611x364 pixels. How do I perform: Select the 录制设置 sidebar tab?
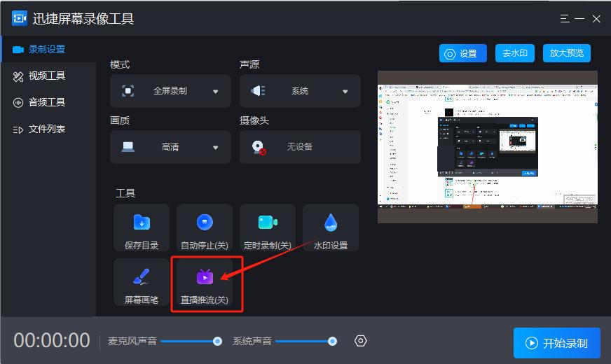[x=49, y=50]
